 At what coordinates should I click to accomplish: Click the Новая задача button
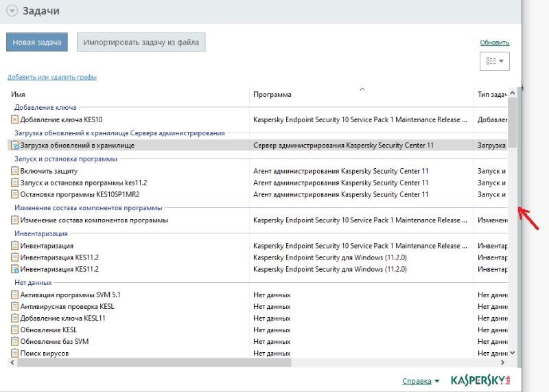(37, 42)
